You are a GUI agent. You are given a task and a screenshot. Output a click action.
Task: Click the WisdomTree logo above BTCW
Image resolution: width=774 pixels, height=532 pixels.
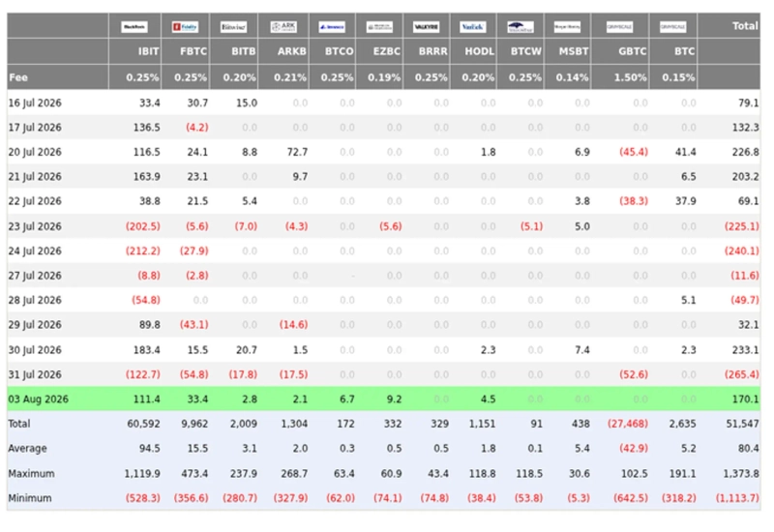point(521,27)
